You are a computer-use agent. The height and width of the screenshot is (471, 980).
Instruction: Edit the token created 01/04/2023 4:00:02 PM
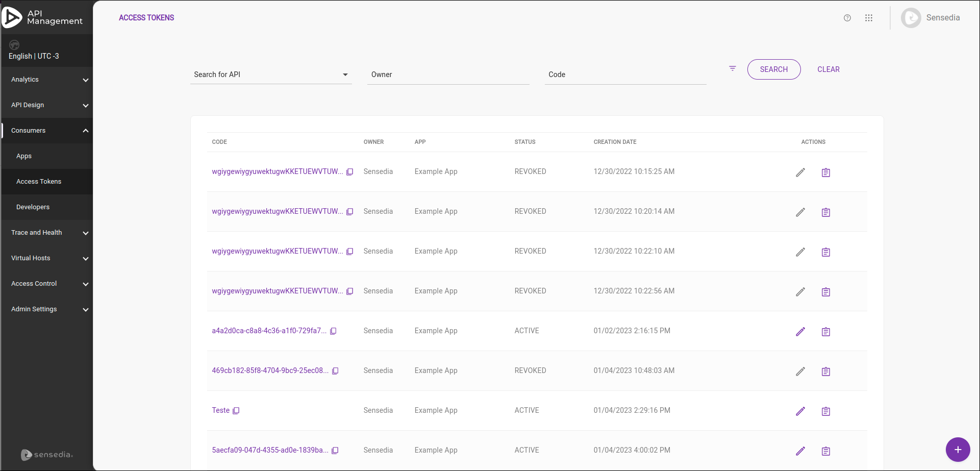(x=800, y=451)
